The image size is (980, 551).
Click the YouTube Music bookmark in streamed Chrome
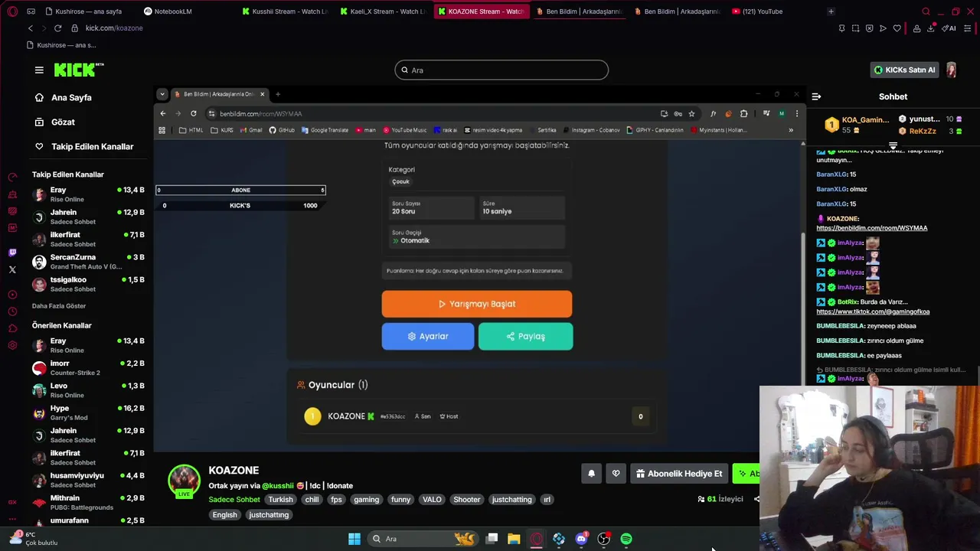click(x=404, y=130)
